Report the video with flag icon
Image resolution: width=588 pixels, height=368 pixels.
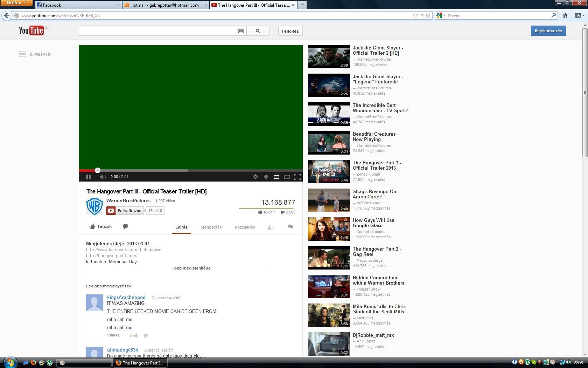click(x=290, y=227)
